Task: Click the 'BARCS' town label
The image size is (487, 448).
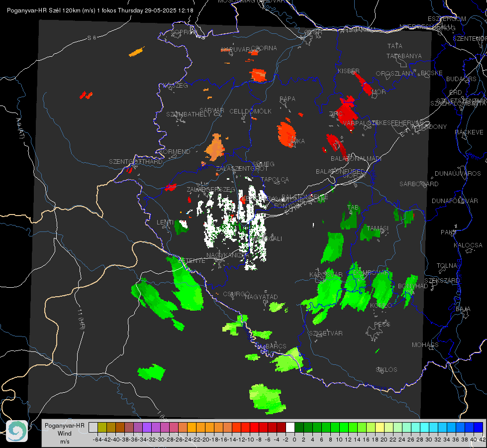Action: (x=276, y=346)
